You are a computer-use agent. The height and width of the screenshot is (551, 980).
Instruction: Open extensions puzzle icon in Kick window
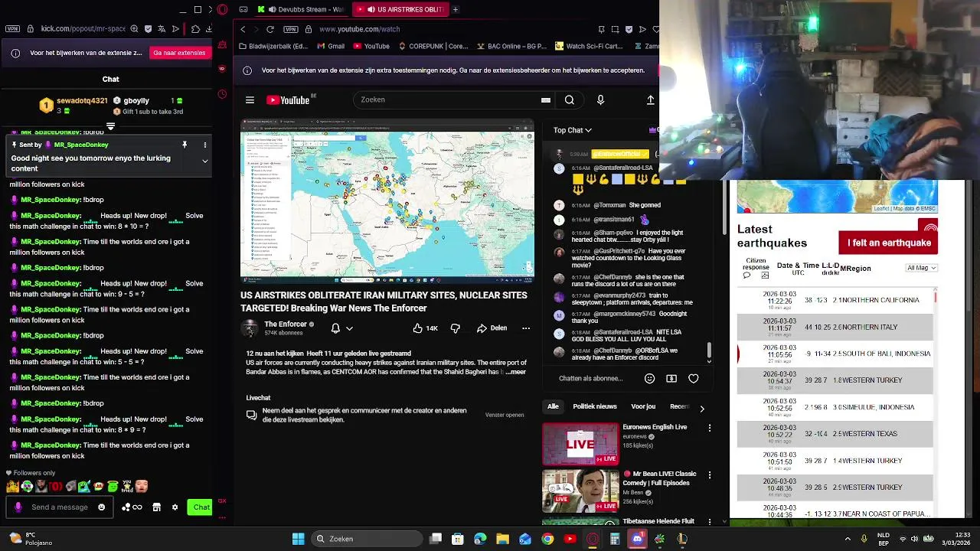pyautogui.click(x=195, y=29)
